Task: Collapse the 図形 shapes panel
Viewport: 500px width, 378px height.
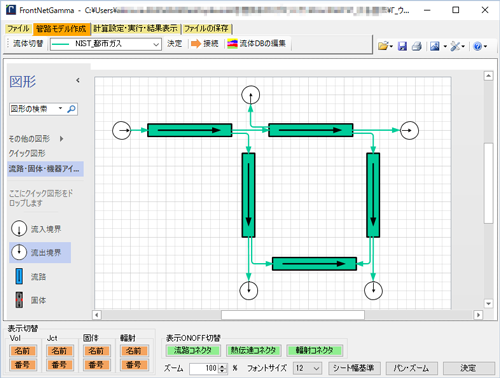Action: pos(78,80)
